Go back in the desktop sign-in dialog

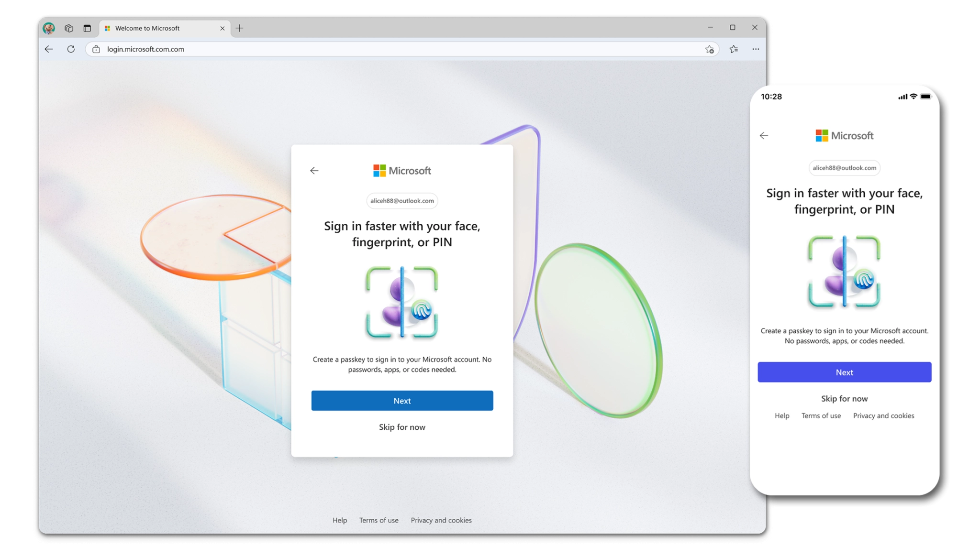[314, 171]
